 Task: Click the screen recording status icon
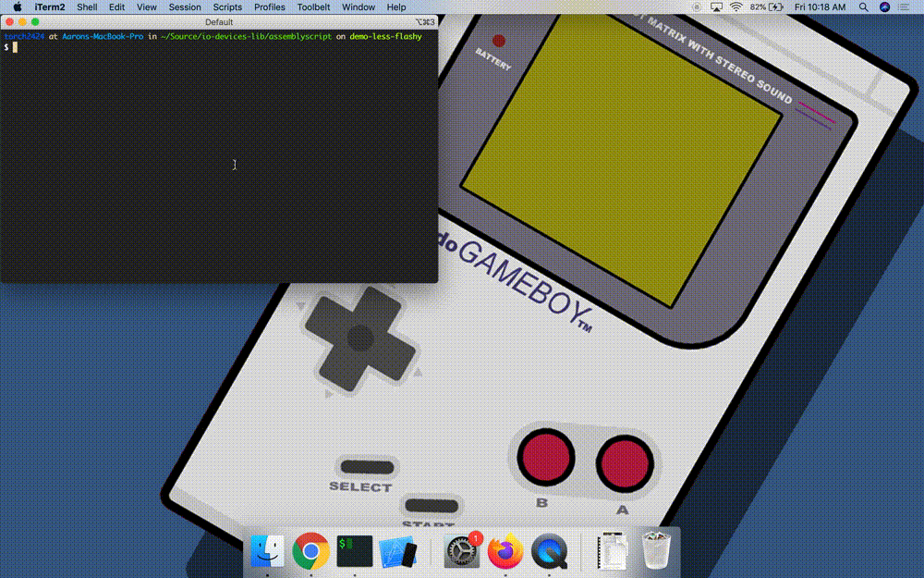click(697, 7)
